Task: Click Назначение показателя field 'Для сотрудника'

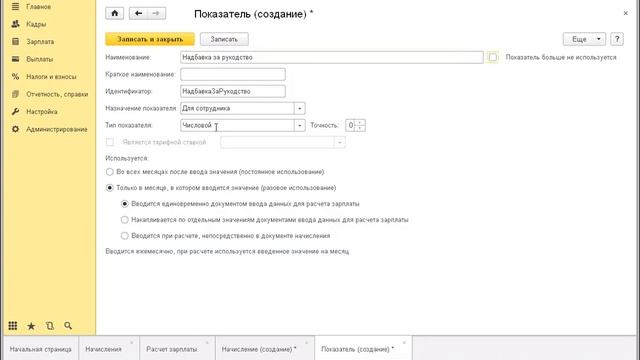Action: 237,109
